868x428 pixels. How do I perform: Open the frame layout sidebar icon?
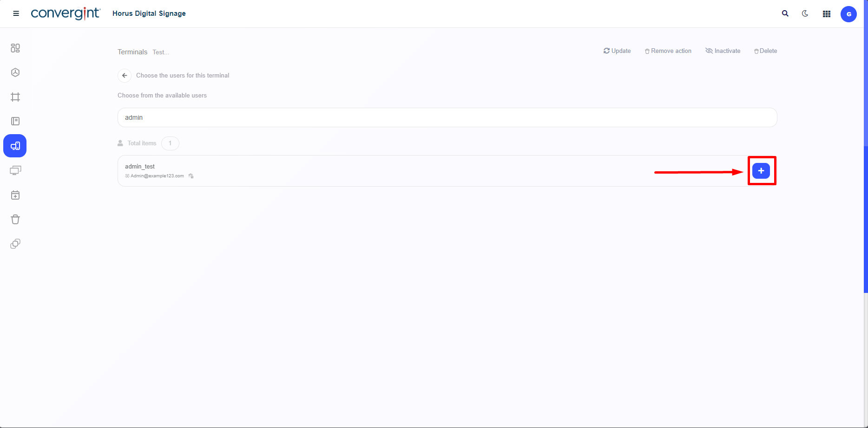(x=15, y=97)
